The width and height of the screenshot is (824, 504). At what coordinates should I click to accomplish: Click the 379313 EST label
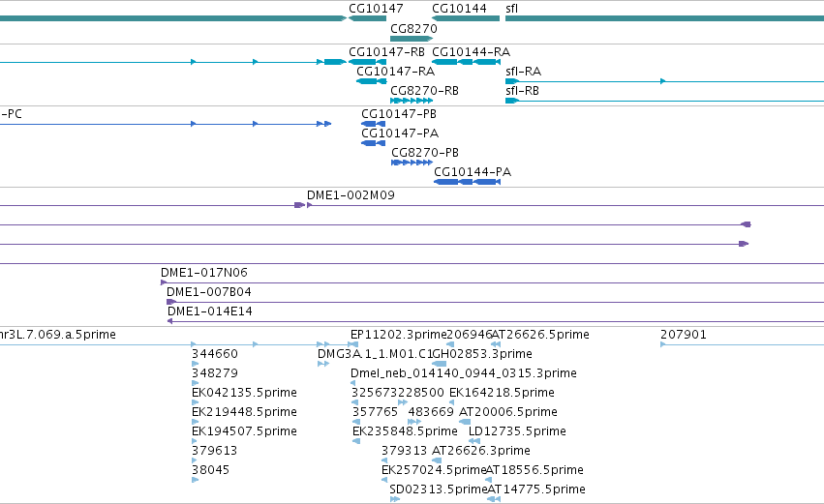pos(404,451)
